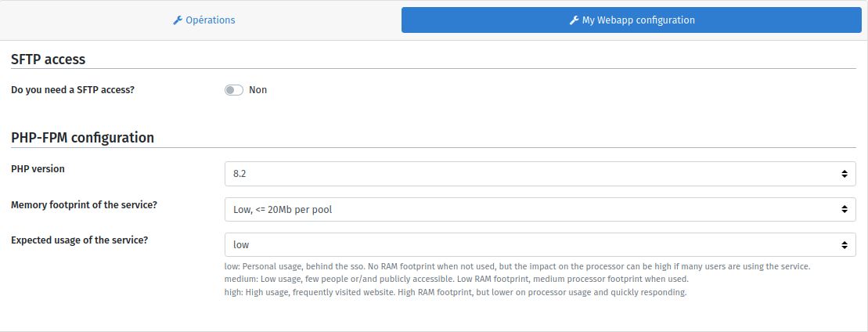Open the Memory footprint dropdown showing 'Low, <= 20Mb per pool'

coord(532,209)
